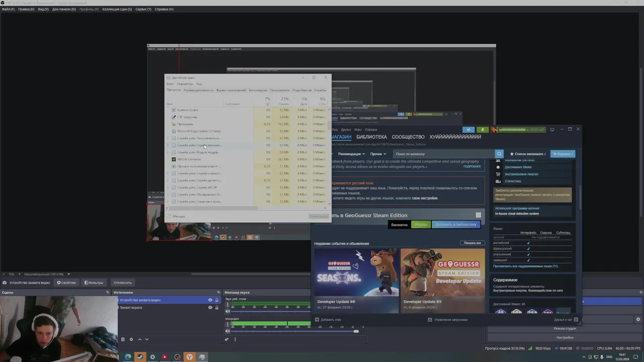Click Просмотреть все поддерживаемые языки link
Image resolution: width=644 pixels, height=362 pixels.
tap(525, 266)
